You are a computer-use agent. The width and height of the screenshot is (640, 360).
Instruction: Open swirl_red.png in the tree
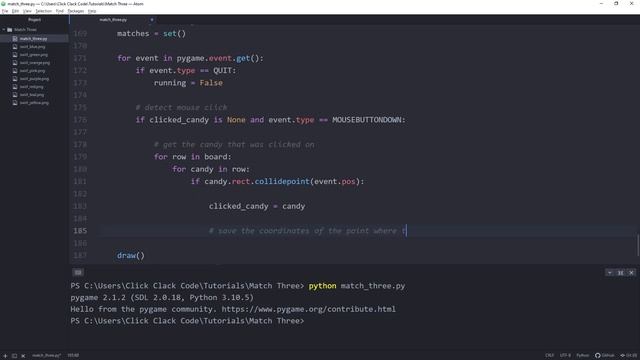click(x=31, y=87)
